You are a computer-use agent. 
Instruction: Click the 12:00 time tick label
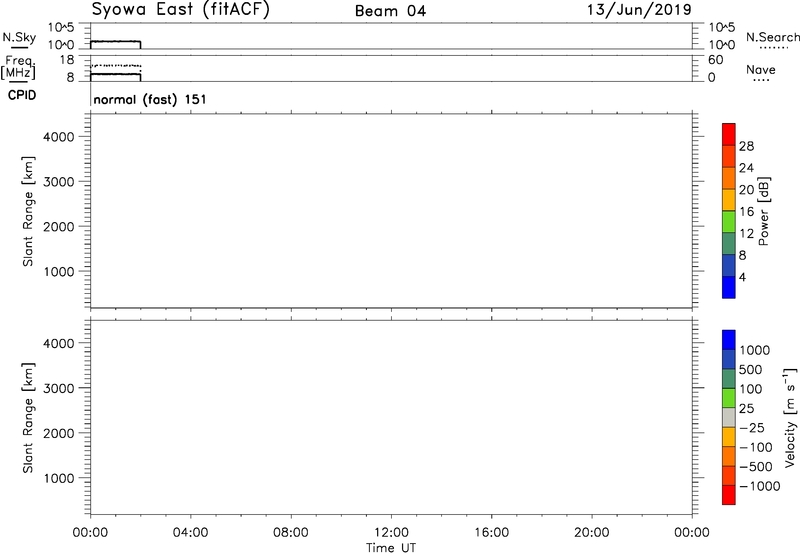391,533
